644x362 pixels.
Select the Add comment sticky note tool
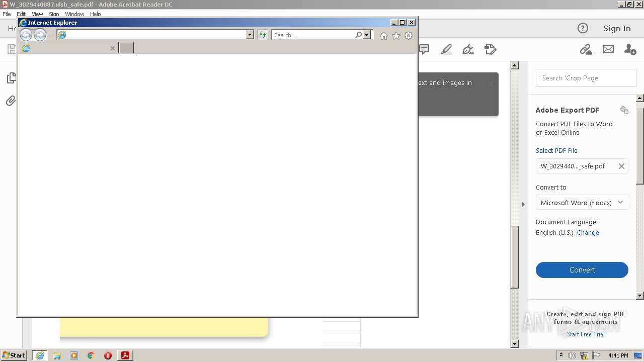[424, 49]
